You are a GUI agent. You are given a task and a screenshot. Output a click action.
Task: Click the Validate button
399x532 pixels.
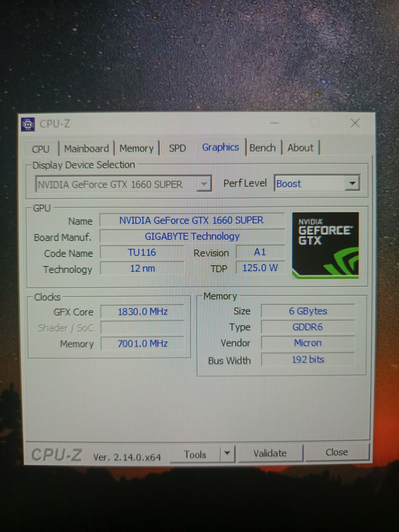(x=270, y=453)
